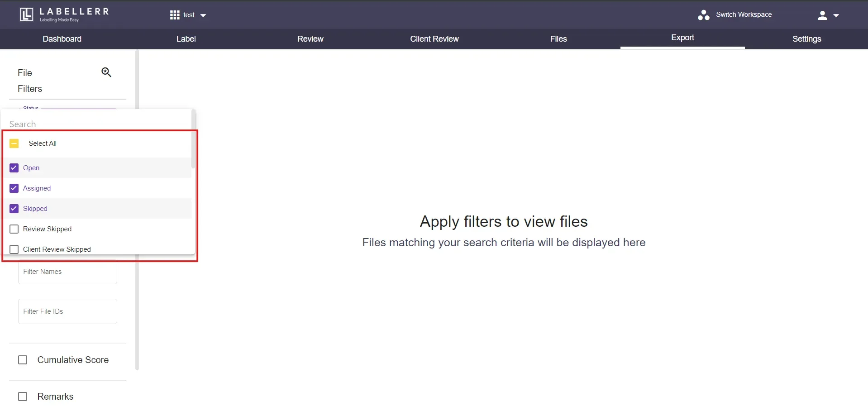Image resolution: width=868 pixels, height=411 pixels.
Task: Click the Filter Names input field
Action: coord(67,272)
